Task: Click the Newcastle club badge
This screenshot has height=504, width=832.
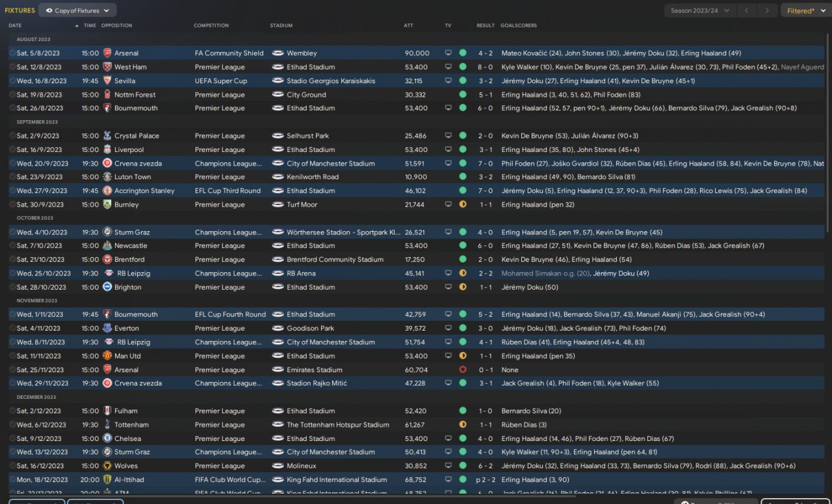Action: tap(107, 246)
